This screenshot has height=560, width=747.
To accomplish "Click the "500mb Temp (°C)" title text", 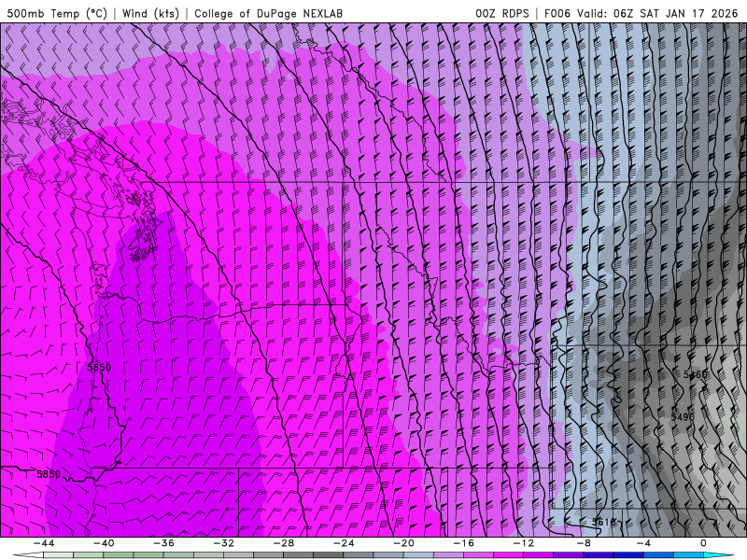I will [57, 13].
